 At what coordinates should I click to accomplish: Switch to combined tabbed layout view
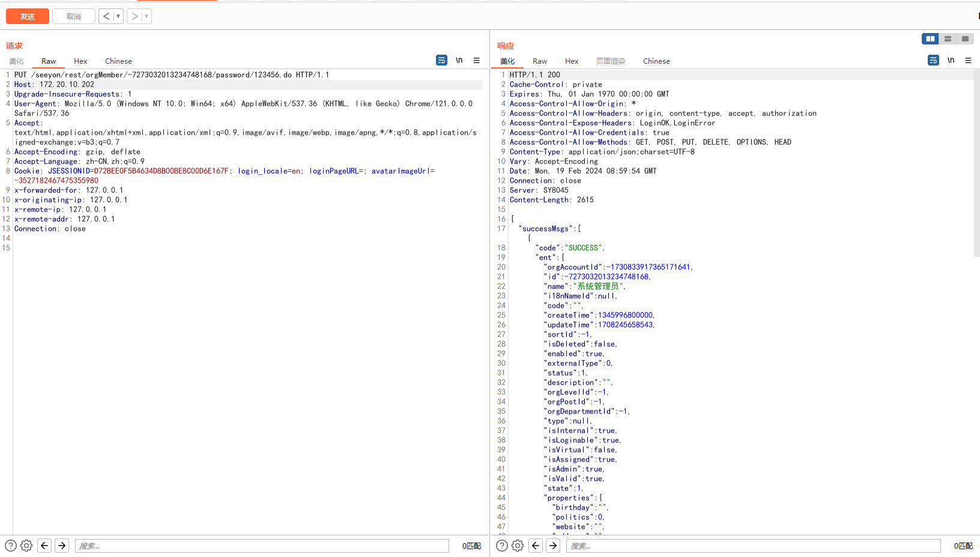[x=965, y=38]
